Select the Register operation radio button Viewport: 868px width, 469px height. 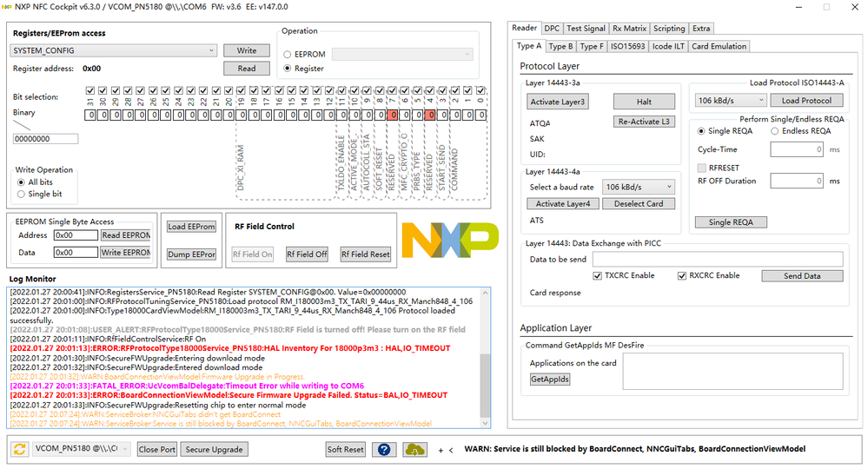pos(288,69)
